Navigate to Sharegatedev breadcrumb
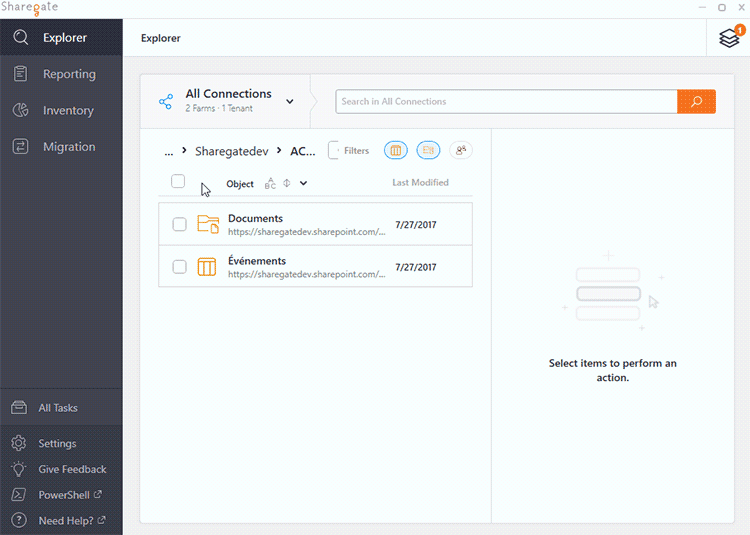Image resolution: width=750 pixels, height=535 pixels. tap(232, 152)
